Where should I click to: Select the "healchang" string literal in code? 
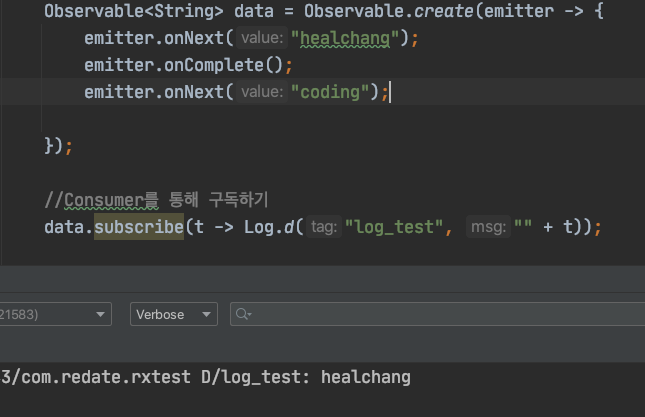coord(345,38)
